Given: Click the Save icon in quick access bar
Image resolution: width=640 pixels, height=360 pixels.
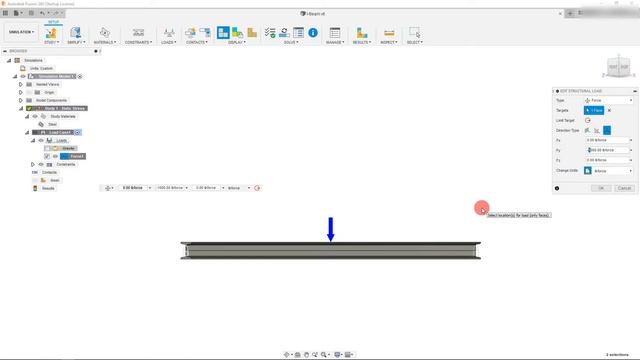Looking at the screenshot, I should click(31, 13).
